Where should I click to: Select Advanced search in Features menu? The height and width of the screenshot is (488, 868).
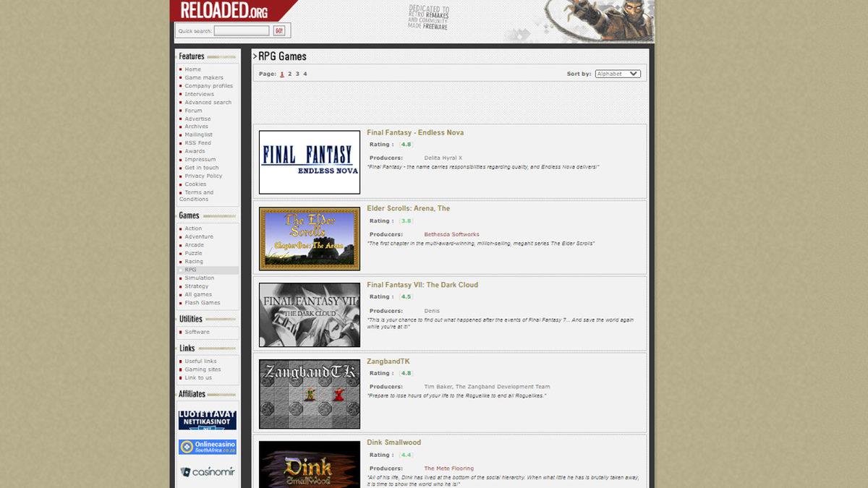208,103
